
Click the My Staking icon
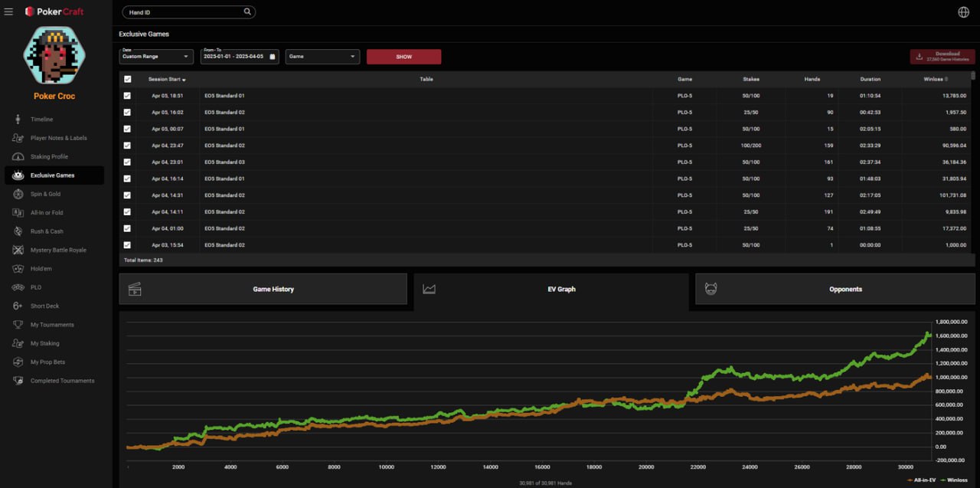point(18,343)
